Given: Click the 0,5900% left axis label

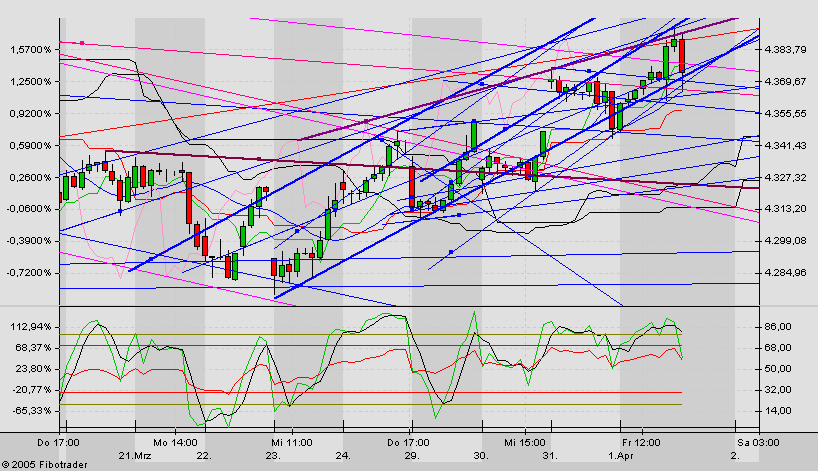Looking at the screenshot, I should [x=31, y=146].
